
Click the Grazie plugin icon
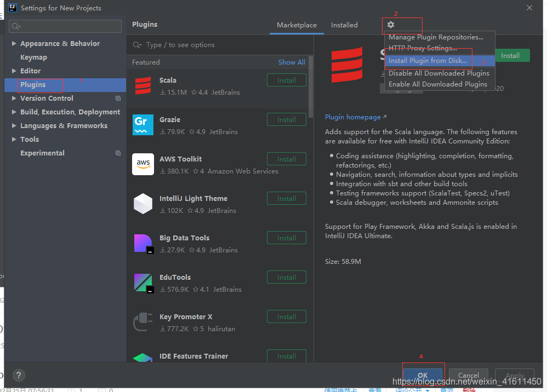(x=143, y=125)
